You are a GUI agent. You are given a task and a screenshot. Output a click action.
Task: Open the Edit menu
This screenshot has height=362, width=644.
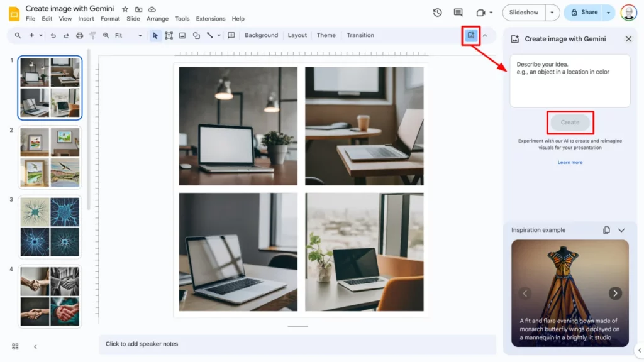[x=47, y=19]
